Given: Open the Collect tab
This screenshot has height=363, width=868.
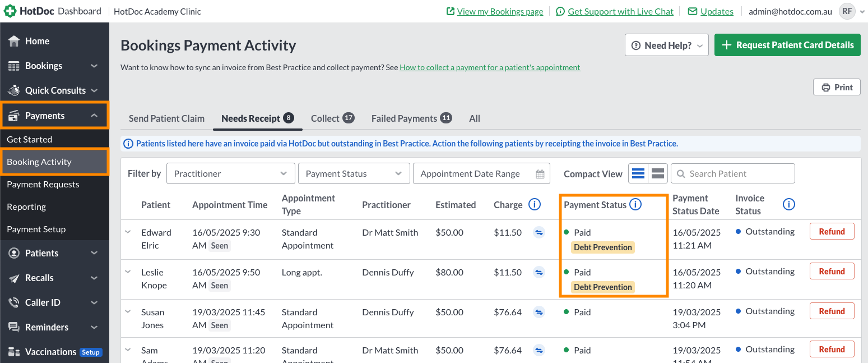Looking at the screenshot, I should click(332, 118).
